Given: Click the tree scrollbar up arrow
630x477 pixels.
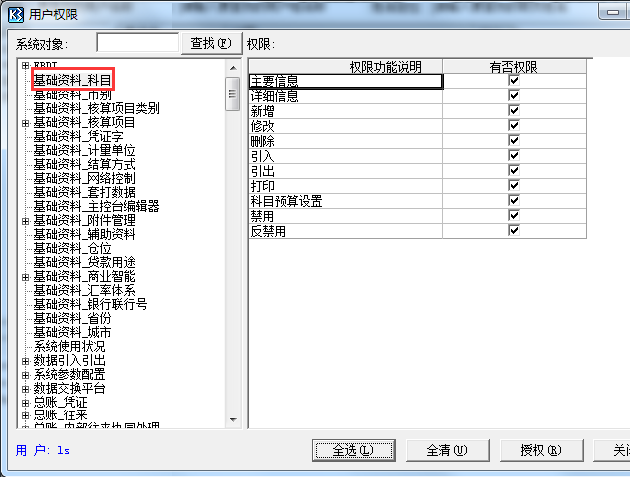Looking at the screenshot, I should click(233, 68).
